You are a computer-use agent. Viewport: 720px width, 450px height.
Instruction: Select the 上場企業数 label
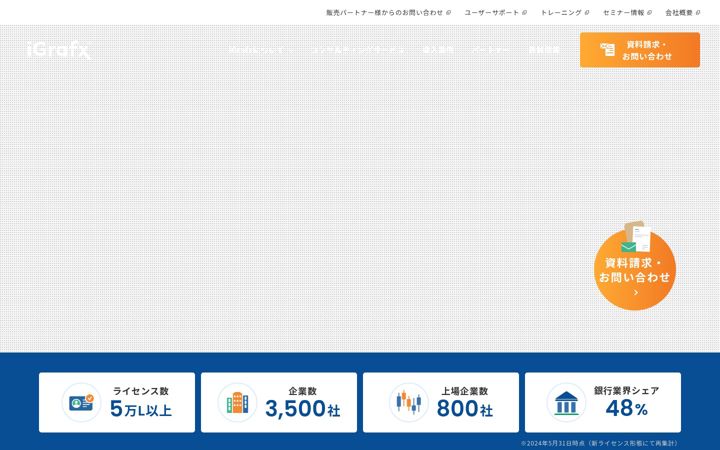click(465, 391)
